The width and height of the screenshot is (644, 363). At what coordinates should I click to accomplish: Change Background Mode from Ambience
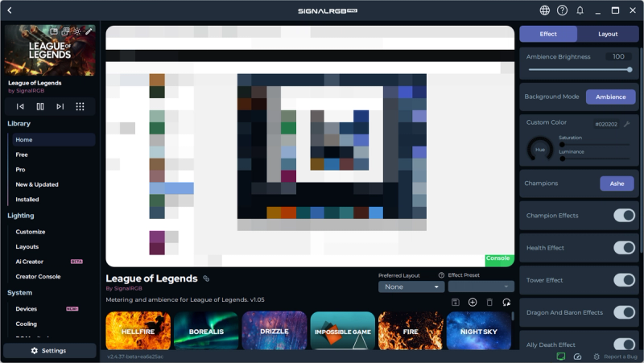tap(610, 97)
